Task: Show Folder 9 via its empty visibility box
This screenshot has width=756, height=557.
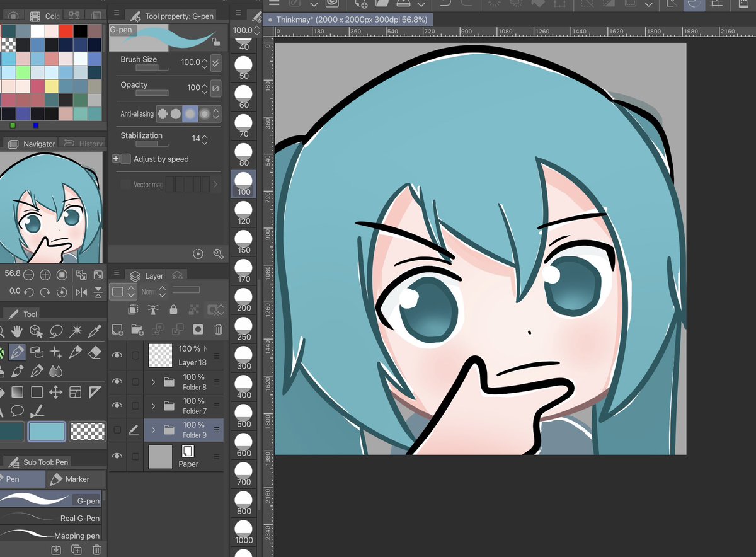Action: click(117, 430)
